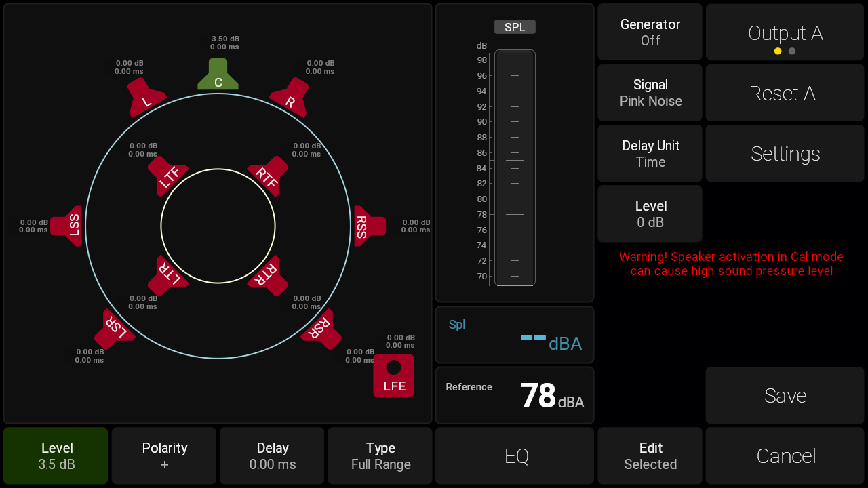Select the Left (L) speaker icon
The height and width of the screenshot is (488, 868).
(146, 98)
